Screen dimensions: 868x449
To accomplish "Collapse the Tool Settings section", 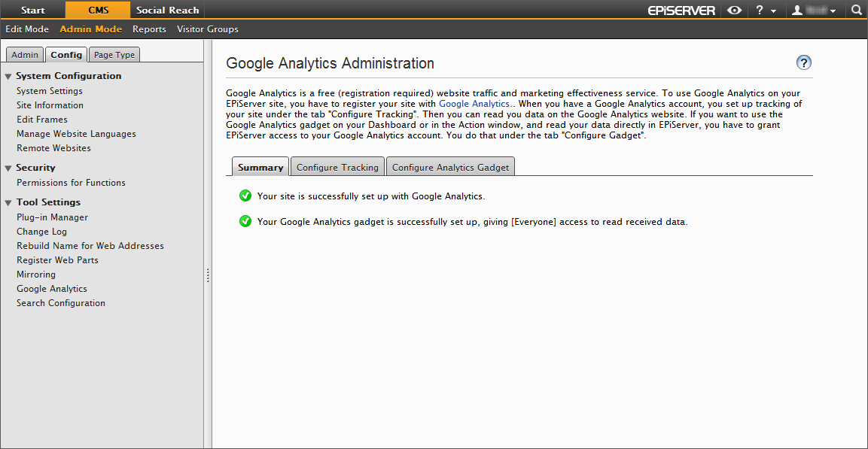I will coord(8,202).
